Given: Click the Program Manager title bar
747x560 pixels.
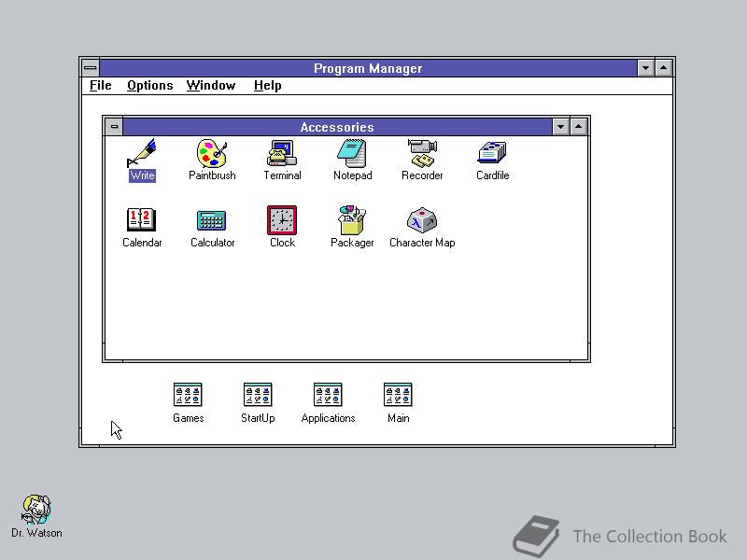Looking at the screenshot, I should (368, 68).
